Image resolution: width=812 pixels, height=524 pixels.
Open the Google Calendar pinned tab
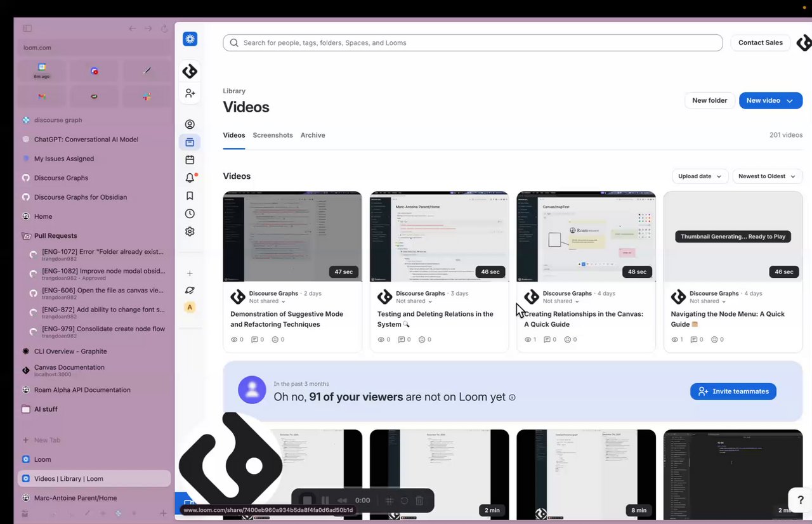tap(41, 70)
